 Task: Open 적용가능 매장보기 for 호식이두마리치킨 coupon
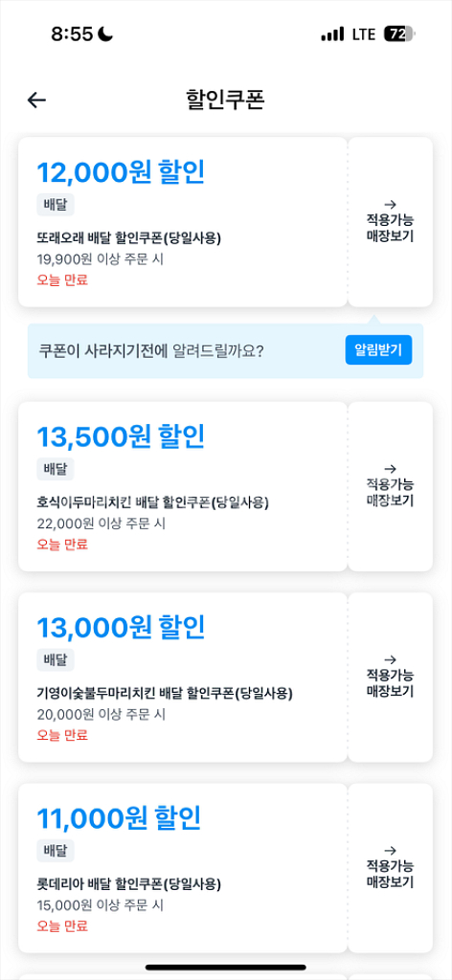pyautogui.click(x=390, y=486)
